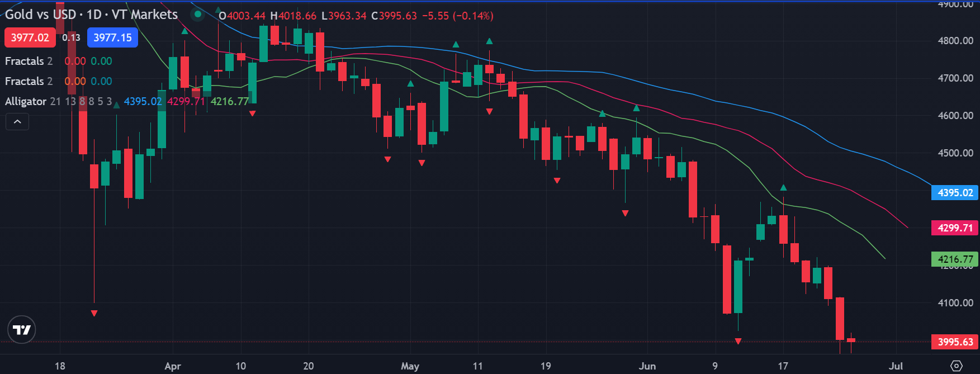
Task: Click '9' date on the time axis
Action: tap(715, 366)
